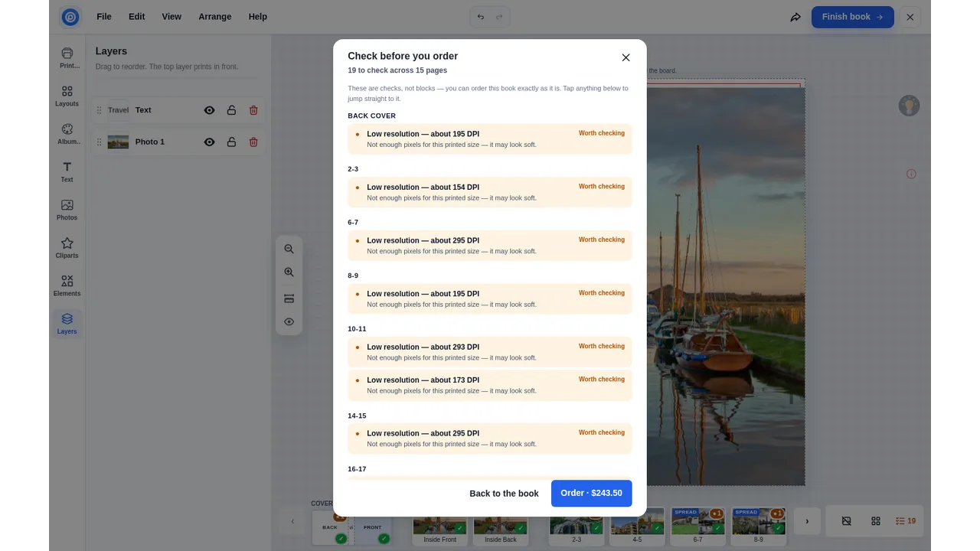The height and width of the screenshot is (551, 980).
Task: Open the Layers sidebar panel
Action: pyautogui.click(x=67, y=324)
